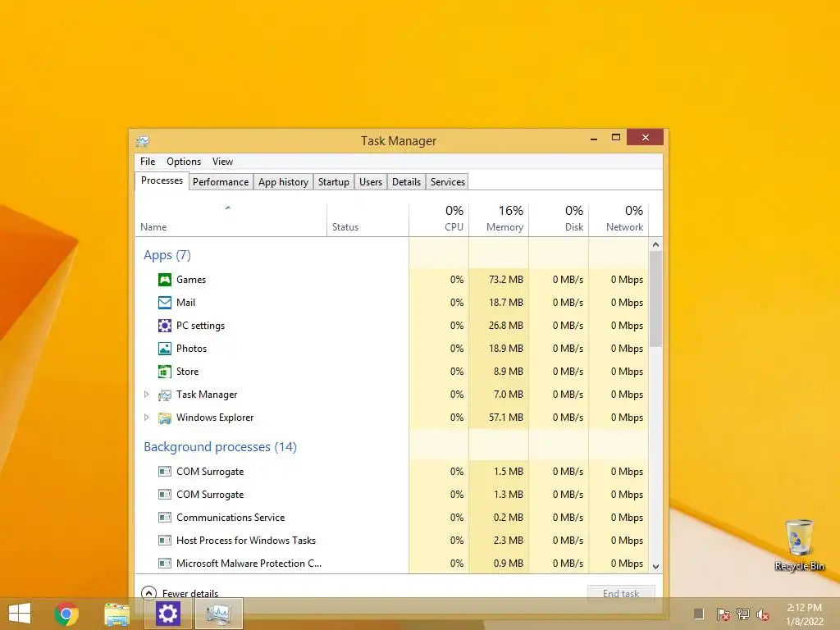Screen dimensions: 840x630
Task: Select Host Process for Windows Tasks text
Action: 246,541
